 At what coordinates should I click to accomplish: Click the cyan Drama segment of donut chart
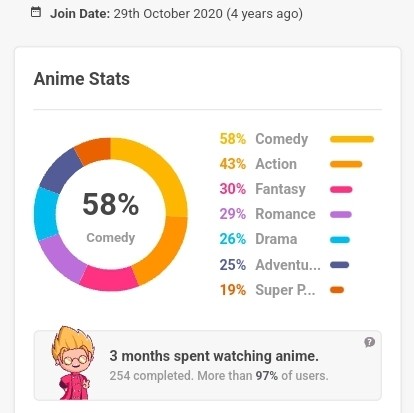pyautogui.click(x=46, y=214)
